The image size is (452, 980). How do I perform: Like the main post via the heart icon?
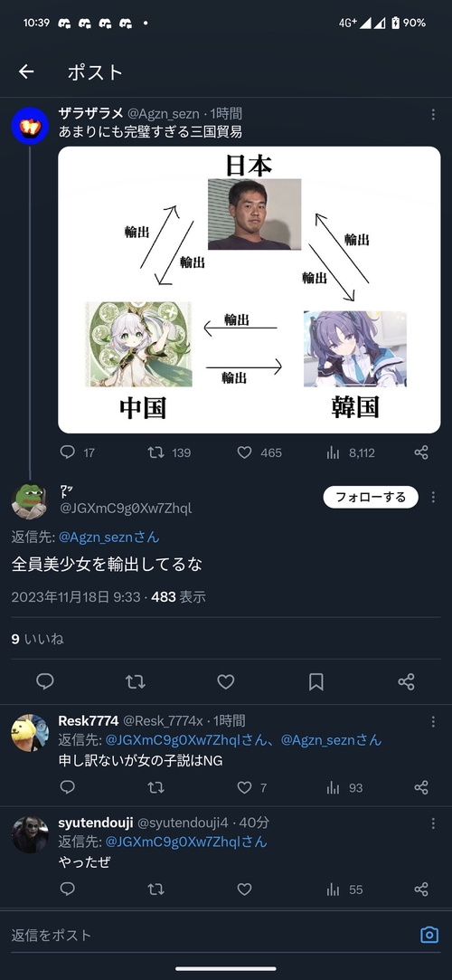[x=225, y=682]
